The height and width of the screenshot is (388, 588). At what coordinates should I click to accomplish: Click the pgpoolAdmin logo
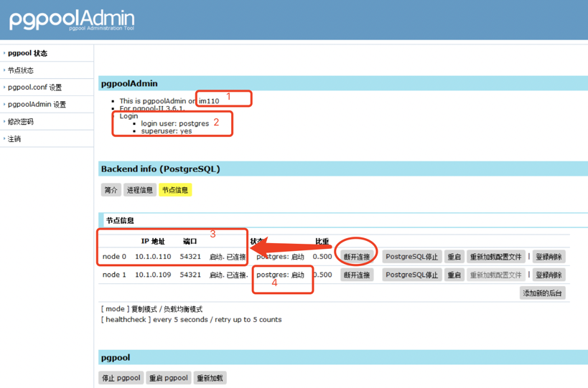pos(72,20)
